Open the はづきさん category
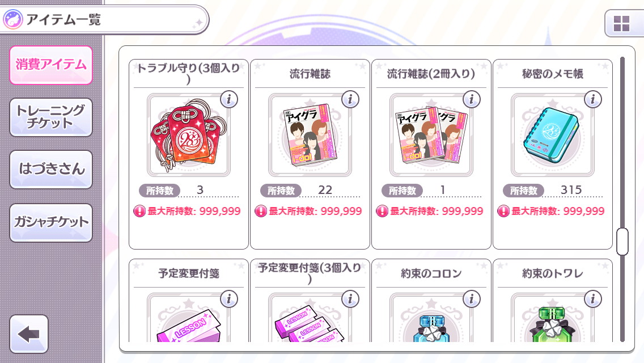Viewport: 644px width, 363px height. pos(51,170)
